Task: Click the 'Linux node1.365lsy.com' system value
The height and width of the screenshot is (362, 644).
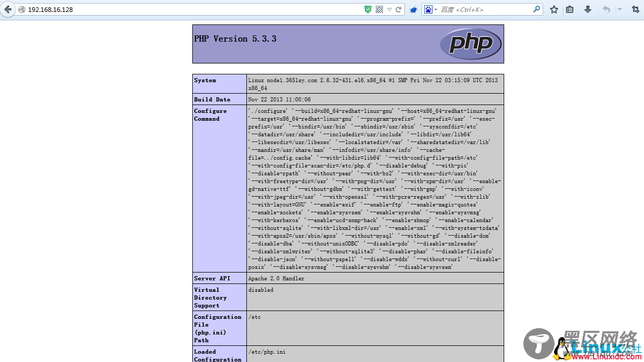Action: [x=373, y=84]
